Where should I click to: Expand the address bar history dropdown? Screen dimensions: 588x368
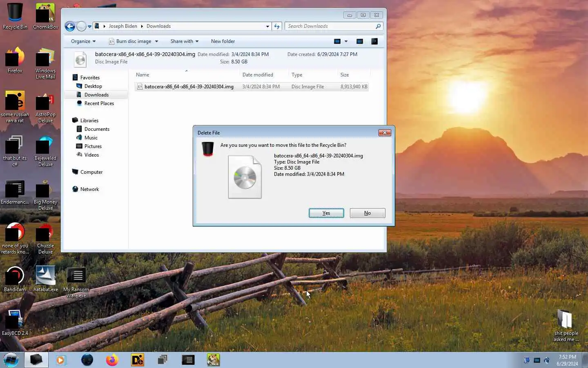[267, 26]
